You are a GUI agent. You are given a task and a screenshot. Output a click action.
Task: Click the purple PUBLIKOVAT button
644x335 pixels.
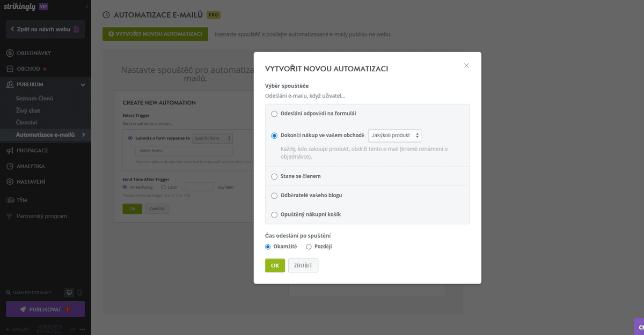pos(45,309)
